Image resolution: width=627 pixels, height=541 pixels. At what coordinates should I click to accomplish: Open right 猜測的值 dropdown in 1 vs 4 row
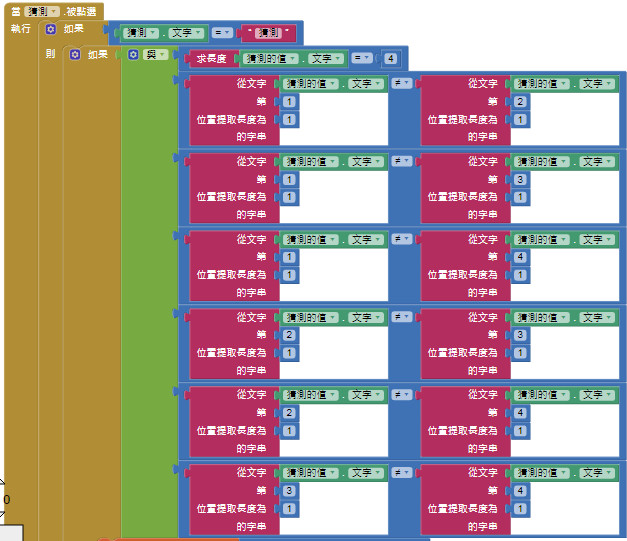point(542,240)
